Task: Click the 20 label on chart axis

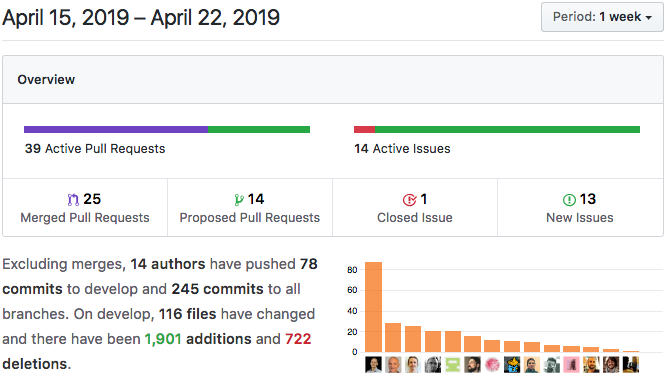Action: tap(352, 332)
